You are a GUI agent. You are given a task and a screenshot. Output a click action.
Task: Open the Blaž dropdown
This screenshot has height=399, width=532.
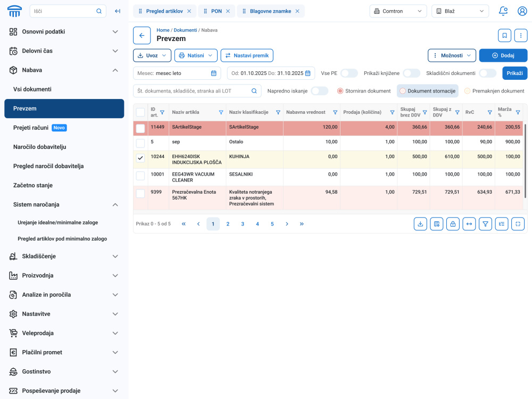coord(460,11)
